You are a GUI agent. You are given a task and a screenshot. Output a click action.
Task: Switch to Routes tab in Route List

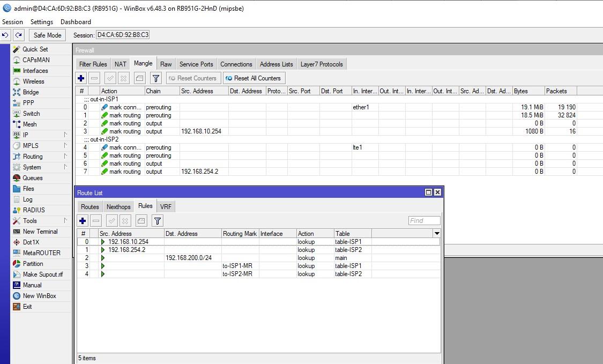coord(90,206)
